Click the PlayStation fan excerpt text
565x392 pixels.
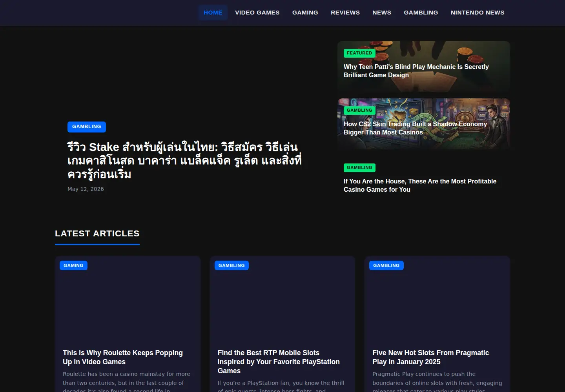point(281,386)
